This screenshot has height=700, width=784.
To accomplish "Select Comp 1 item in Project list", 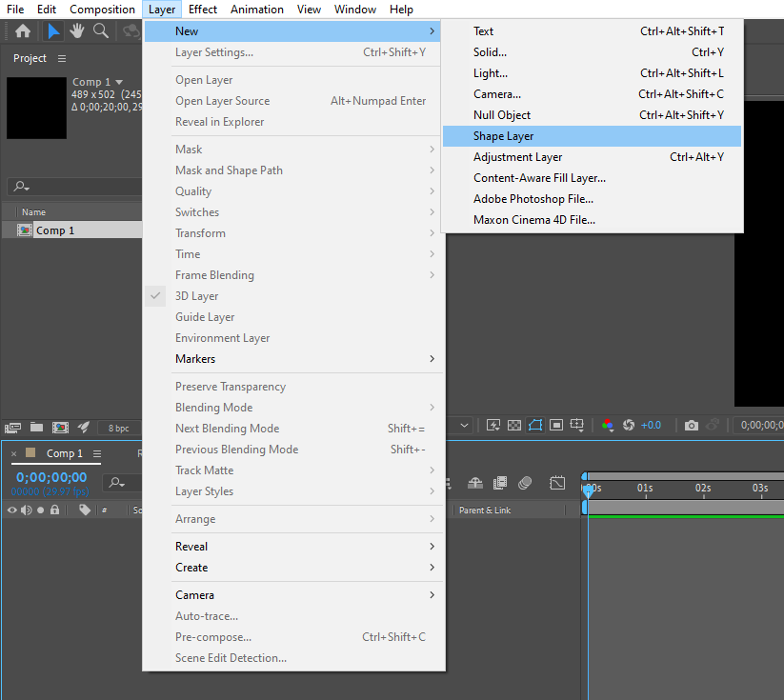I will (54, 230).
